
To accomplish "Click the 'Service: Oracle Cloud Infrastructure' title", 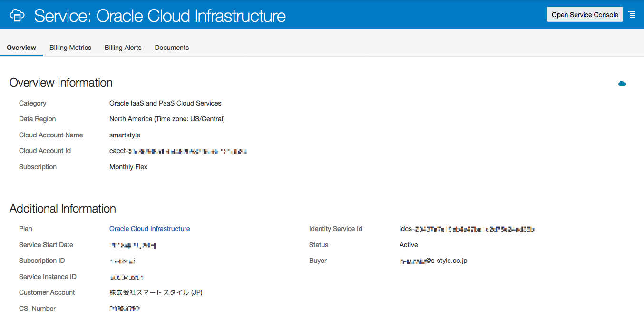I will tap(160, 16).
